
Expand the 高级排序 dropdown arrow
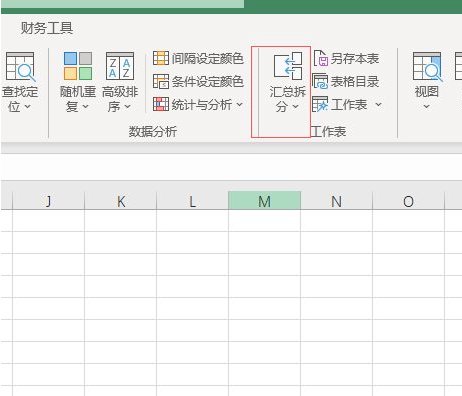pos(128,107)
